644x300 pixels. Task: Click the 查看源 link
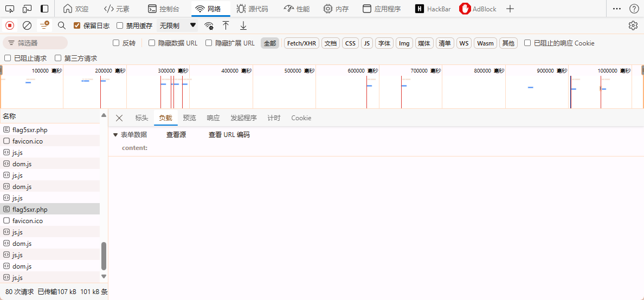(176, 135)
